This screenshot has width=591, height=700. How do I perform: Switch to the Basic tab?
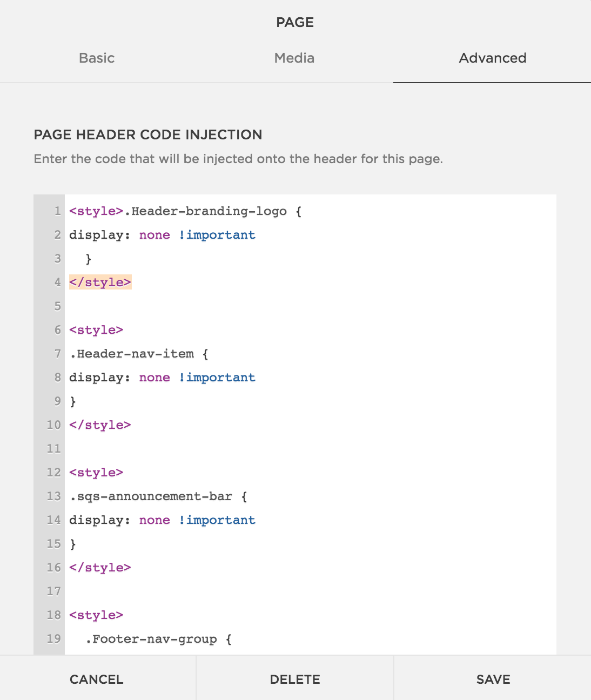[x=97, y=58]
